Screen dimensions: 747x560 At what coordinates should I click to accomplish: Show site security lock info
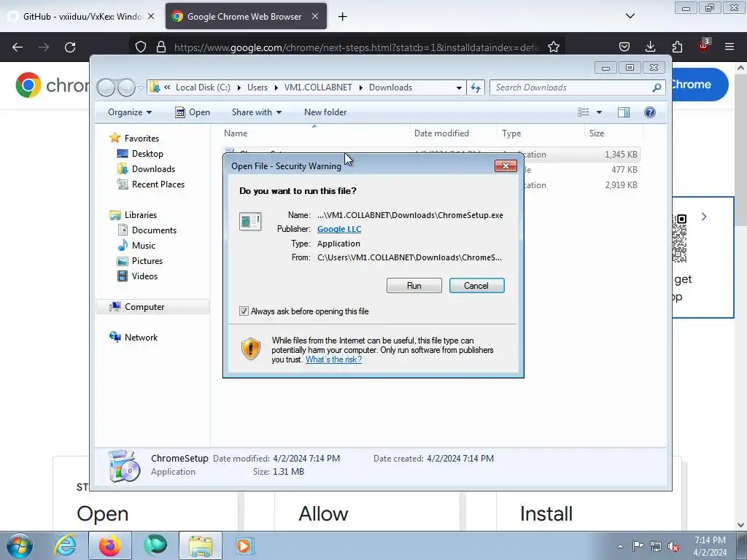(x=161, y=47)
